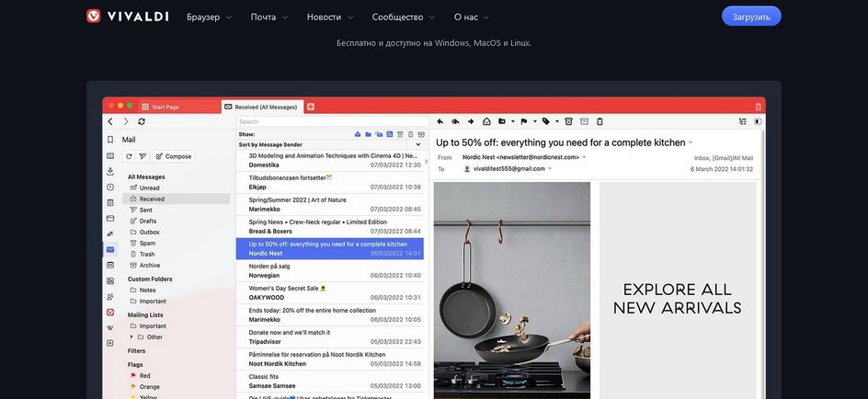868x399 pixels.
Task: Check mail with refresh button beside Compose
Action: [x=129, y=156]
